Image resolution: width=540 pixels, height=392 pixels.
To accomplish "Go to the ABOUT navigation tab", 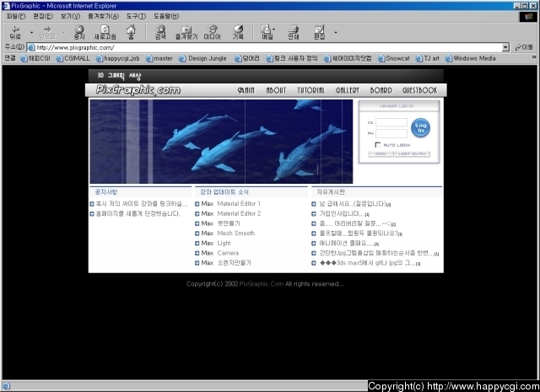I will (x=276, y=90).
